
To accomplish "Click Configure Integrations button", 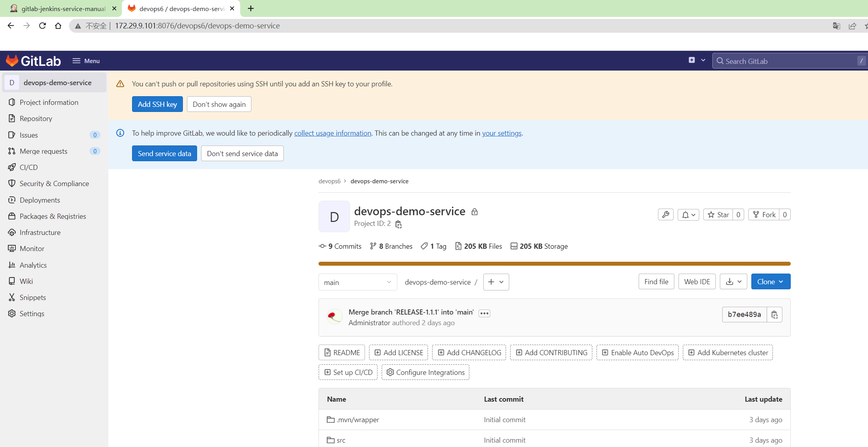I will click(x=425, y=372).
